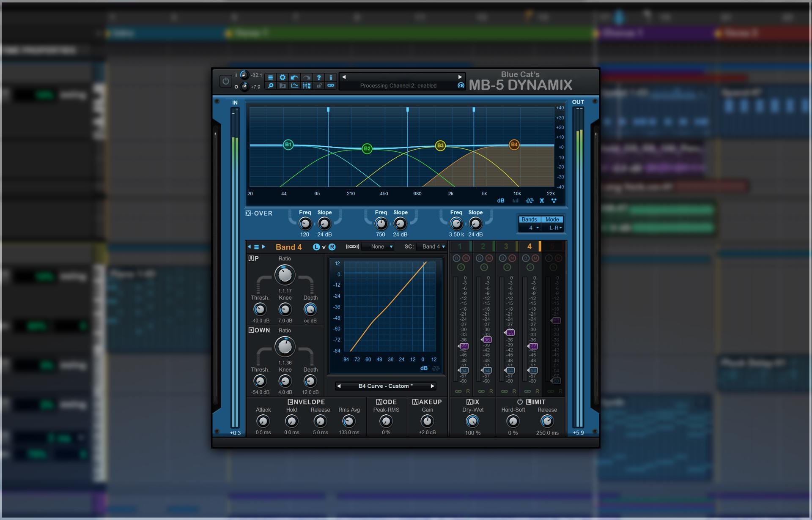812x520 pixels.
Task: Toggle the Limit power icon
Action: pos(520,402)
